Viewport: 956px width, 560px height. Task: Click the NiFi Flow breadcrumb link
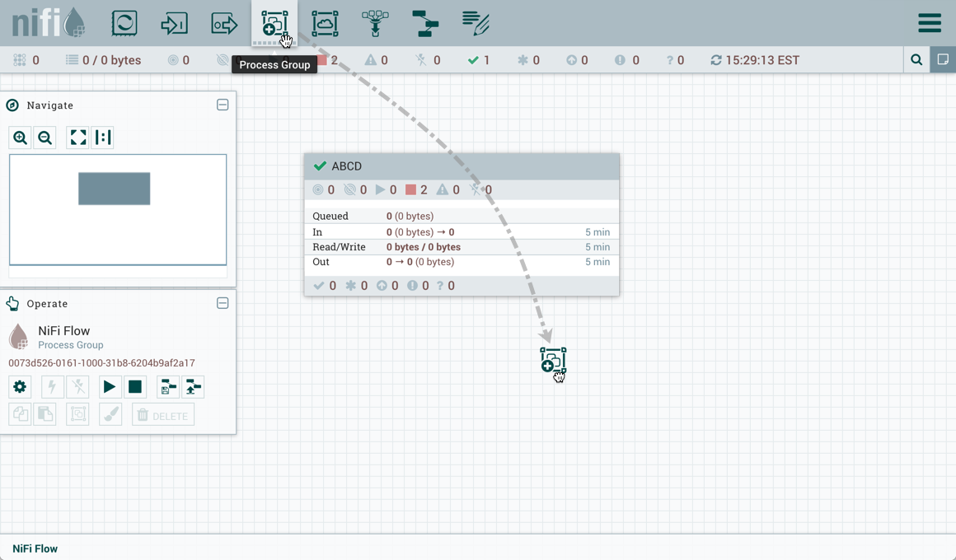[35, 548]
